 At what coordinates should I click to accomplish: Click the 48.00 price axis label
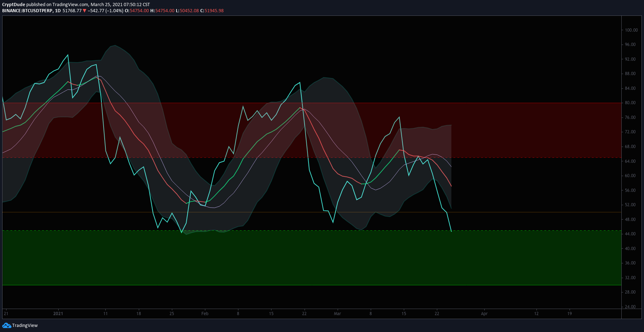[630, 220]
